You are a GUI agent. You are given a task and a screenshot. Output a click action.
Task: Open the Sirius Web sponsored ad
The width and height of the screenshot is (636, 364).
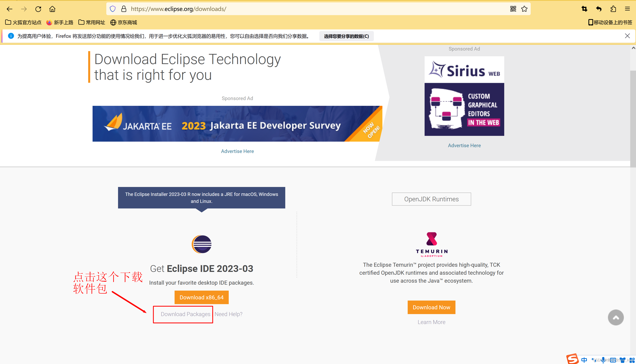click(x=464, y=96)
